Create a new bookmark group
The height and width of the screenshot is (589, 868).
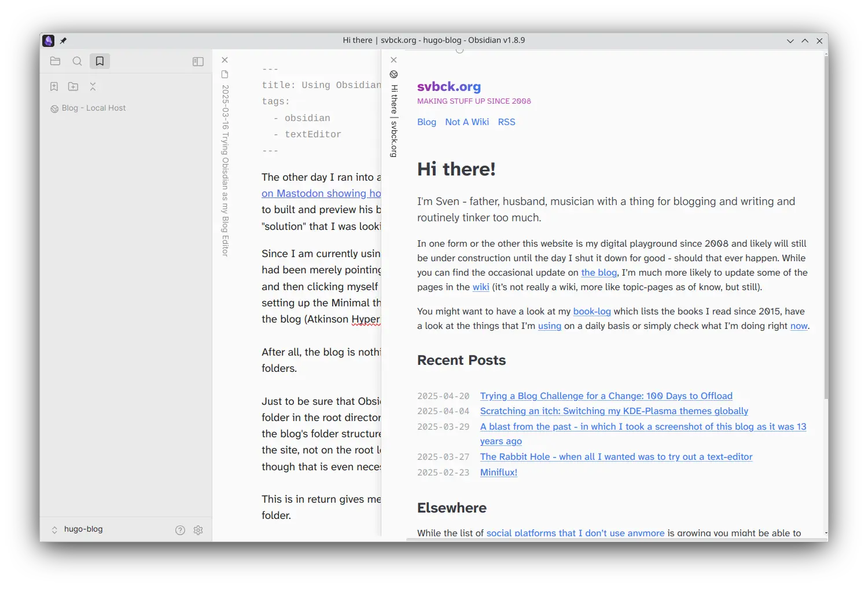pos(73,86)
